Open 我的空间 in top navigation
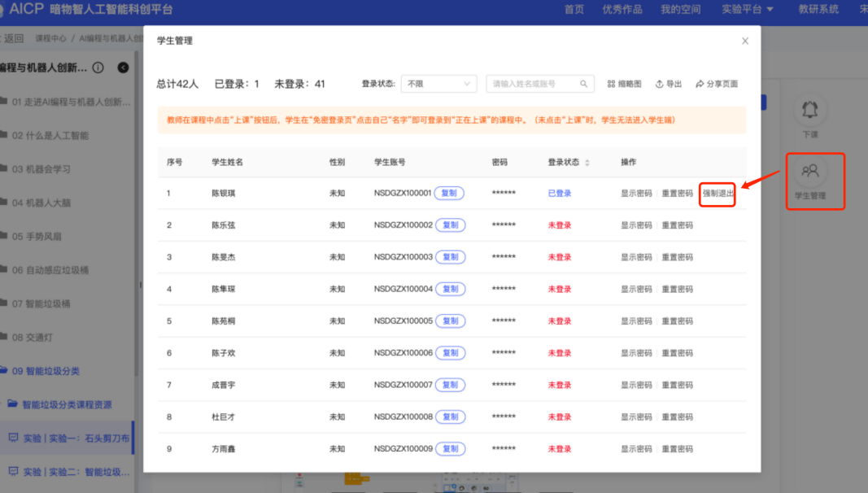 pos(680,10)
